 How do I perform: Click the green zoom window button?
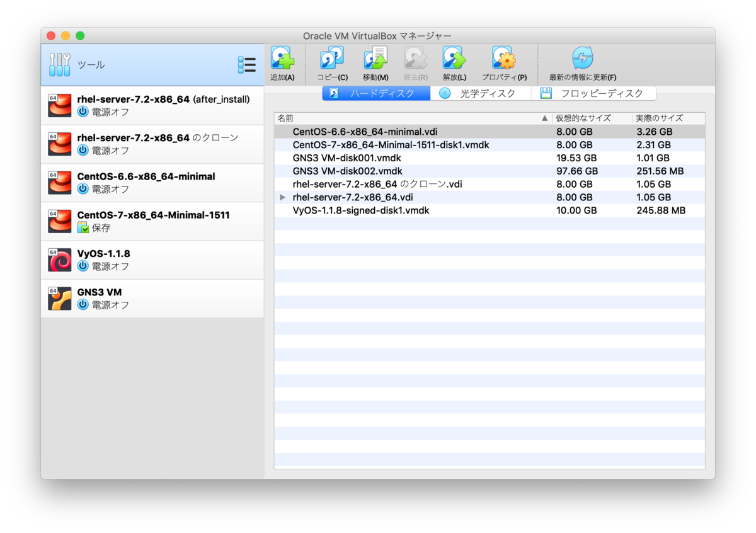coord(80,36)
